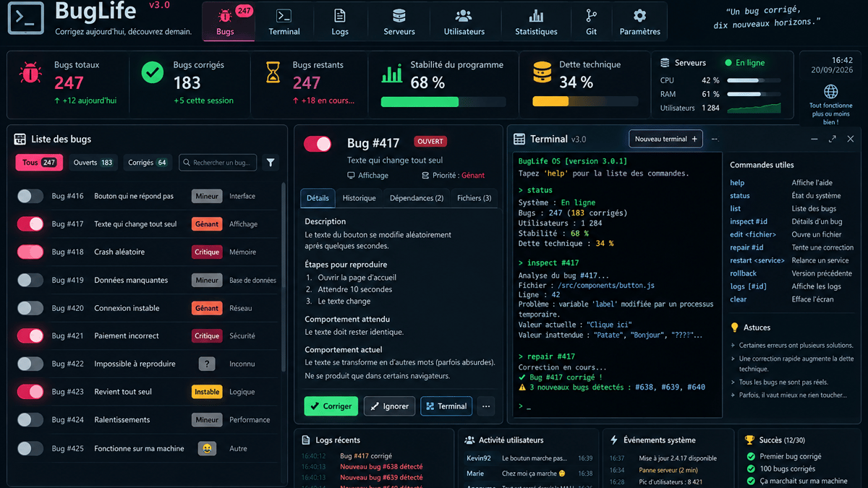Screen dimensions: 868x488
Task: Click the green checkmark icon in Bugs corrigés
Action: (152, 72)
